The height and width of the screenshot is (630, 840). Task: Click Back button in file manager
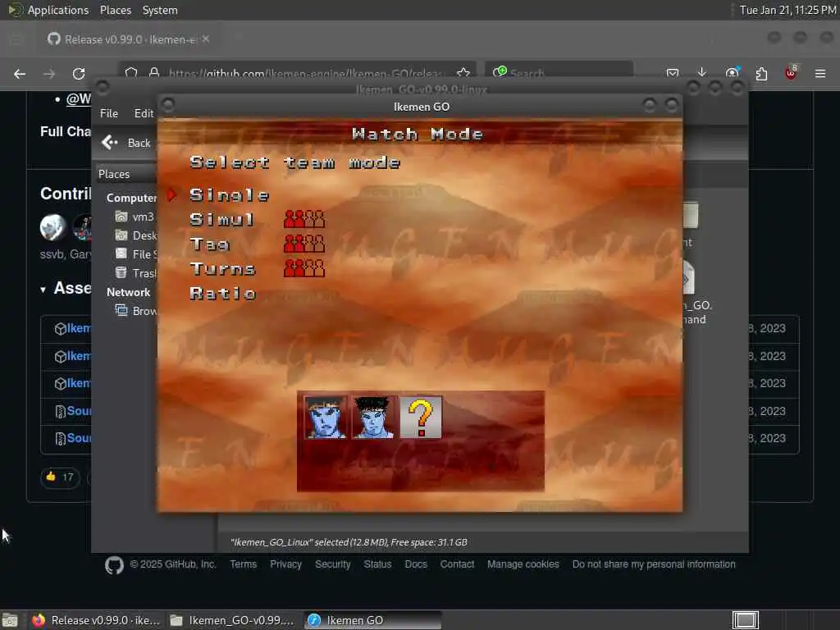point(126,143)
